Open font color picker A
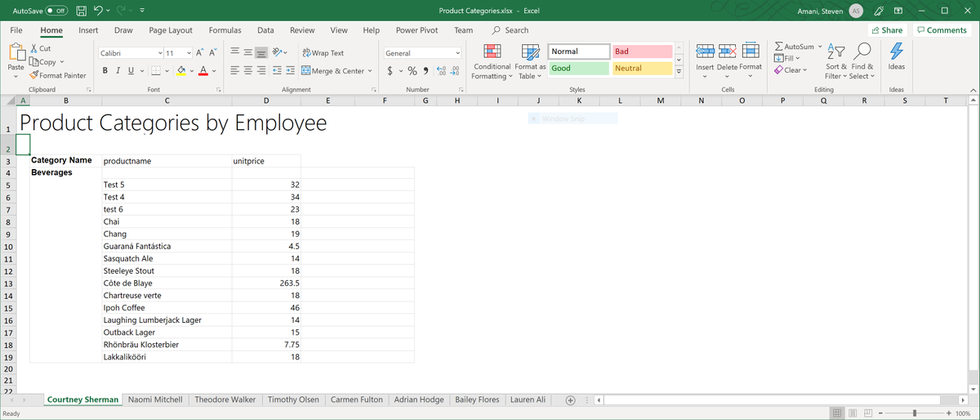This screenshot has width=980, height=420. pos(203,71)
